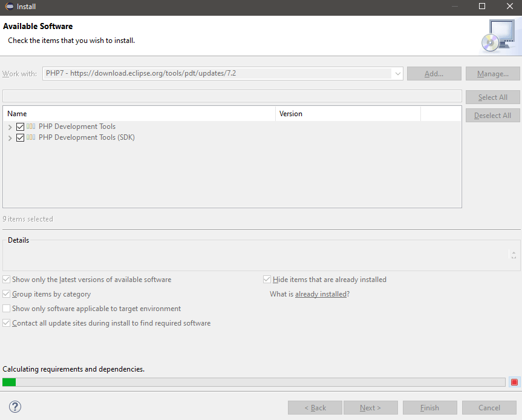Disable 'Group items by category'
The height and width of the screenshot is (420, 522).
point(6,294)
